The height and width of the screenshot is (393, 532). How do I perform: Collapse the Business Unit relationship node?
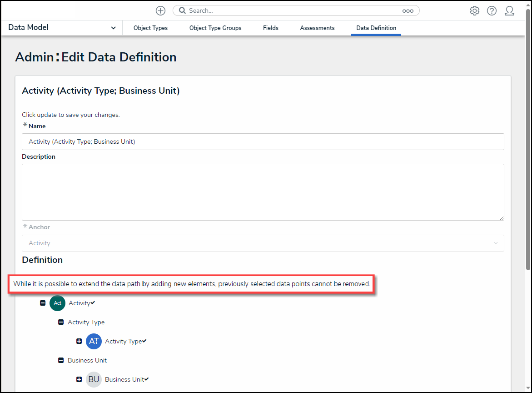[61, 360]
